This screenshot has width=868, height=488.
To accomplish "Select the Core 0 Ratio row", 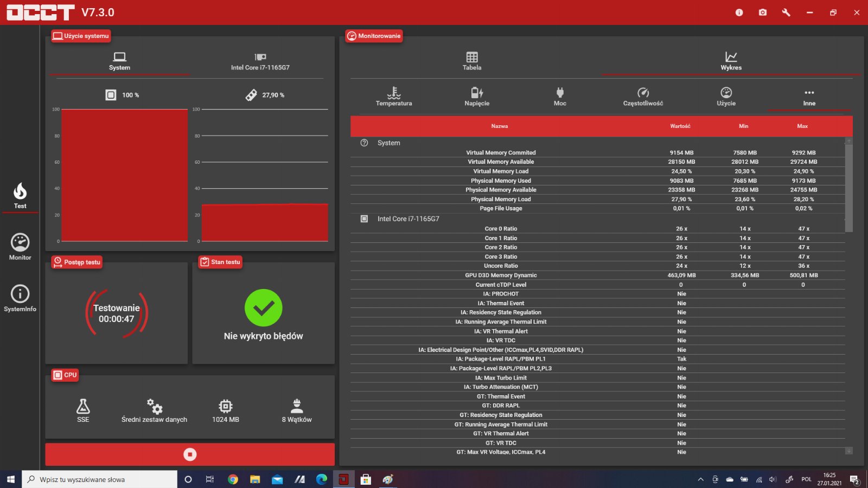I will [x=597, y=229].
